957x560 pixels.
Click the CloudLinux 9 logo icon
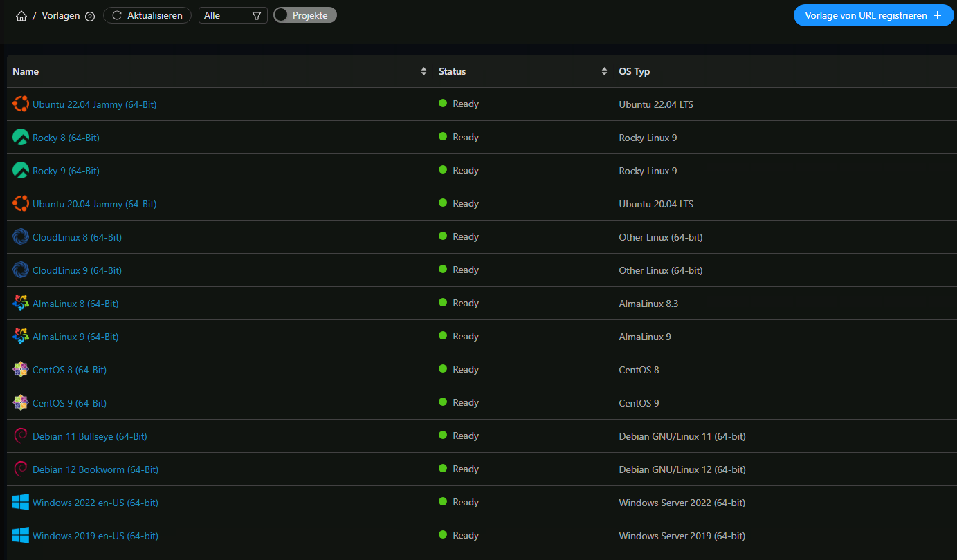[21, 270]
